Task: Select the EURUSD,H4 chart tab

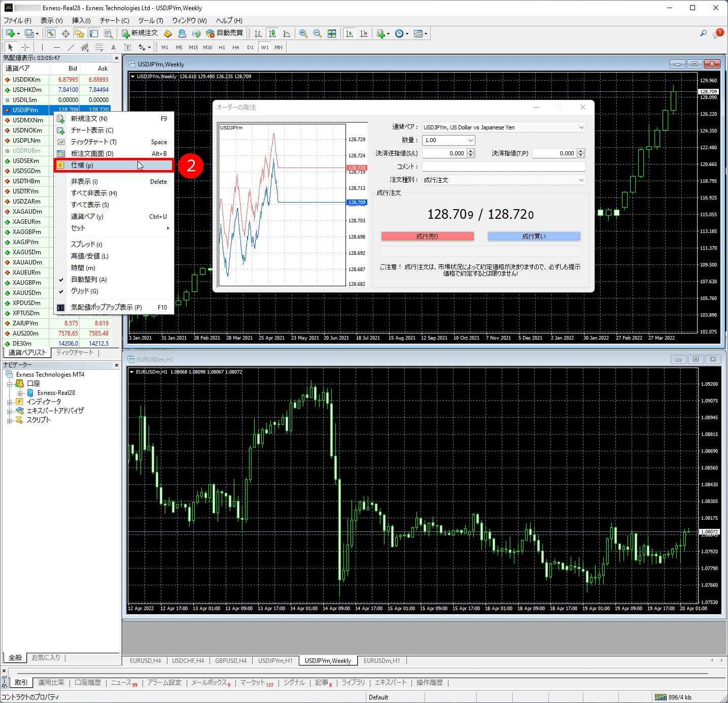Action: (x=145, y=661)
